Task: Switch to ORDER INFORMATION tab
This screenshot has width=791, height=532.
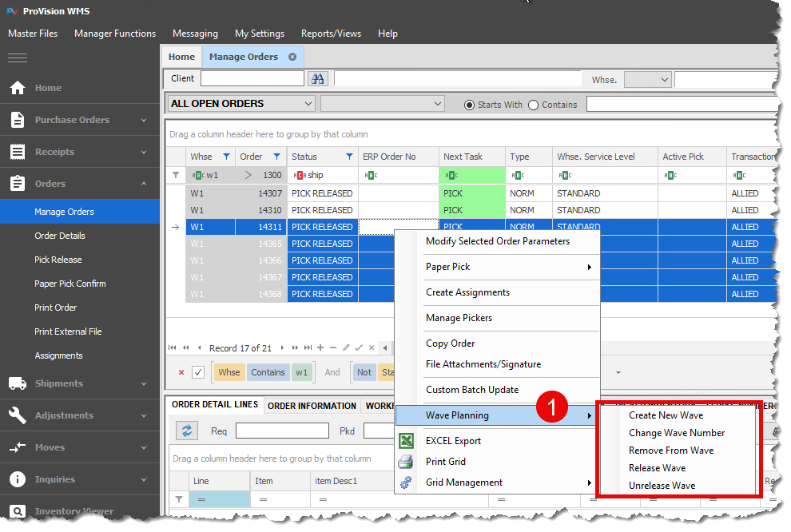Action: click(312, 406)
